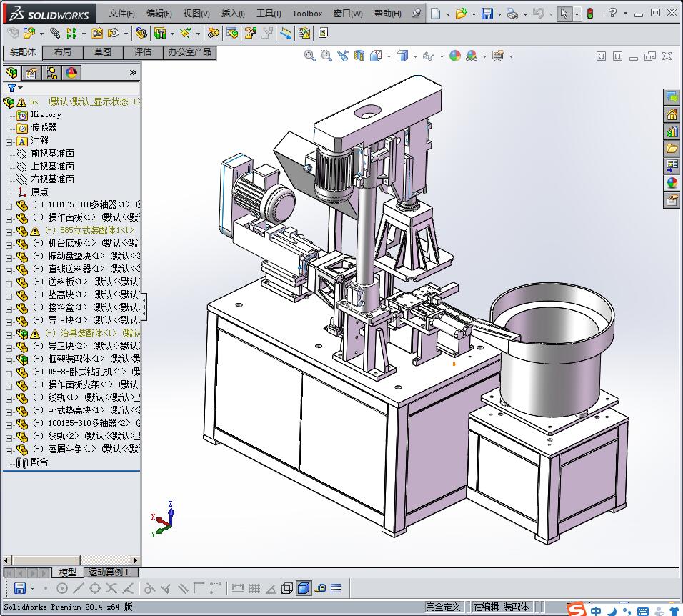Open the 插入 (Insert) menu
This screenshot has height=616, width=683.
pos(233,14)
